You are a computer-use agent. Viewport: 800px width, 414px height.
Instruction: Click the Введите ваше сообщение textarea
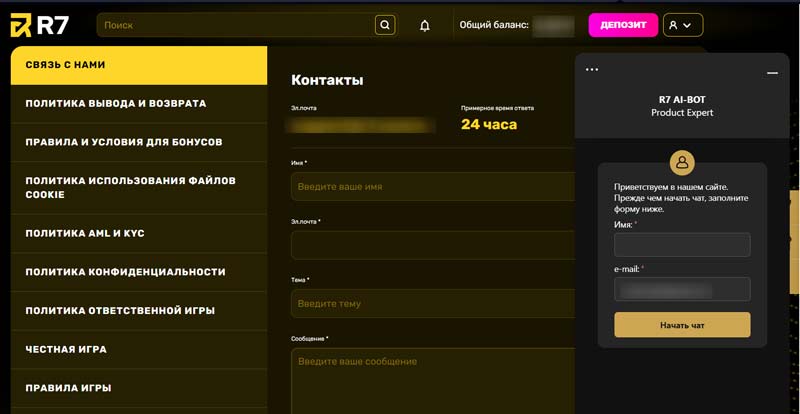[432, 380]
